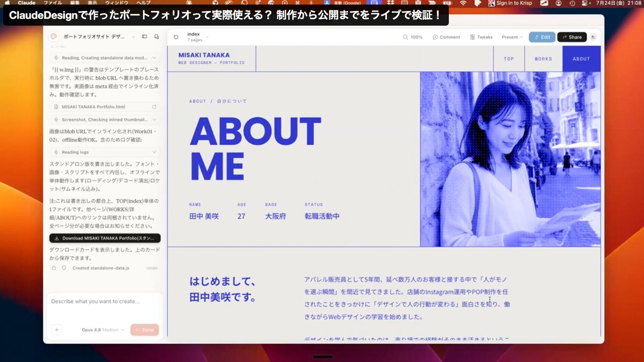Expand the 'Reading, Creating standalone data mod...' step

[105, 58]
